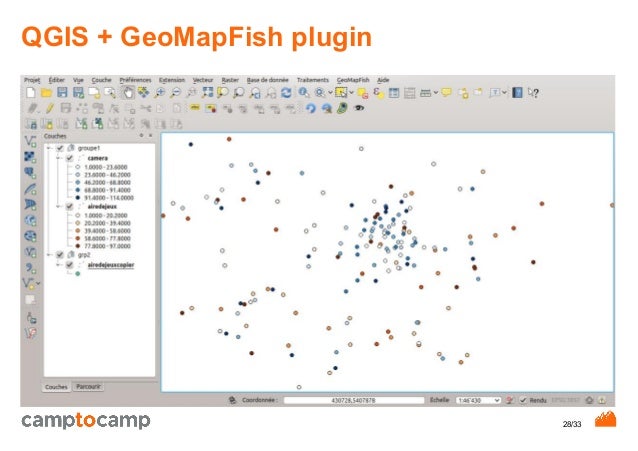Select the Identify Features info tool
This screenshot has width=638, height=451.
tap(303, 93)
